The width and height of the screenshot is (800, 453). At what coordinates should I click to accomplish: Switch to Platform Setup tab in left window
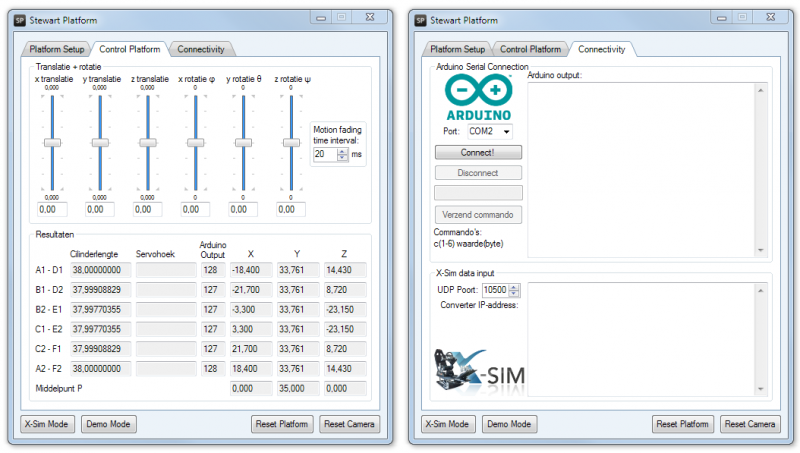click(x=56, y=49)
